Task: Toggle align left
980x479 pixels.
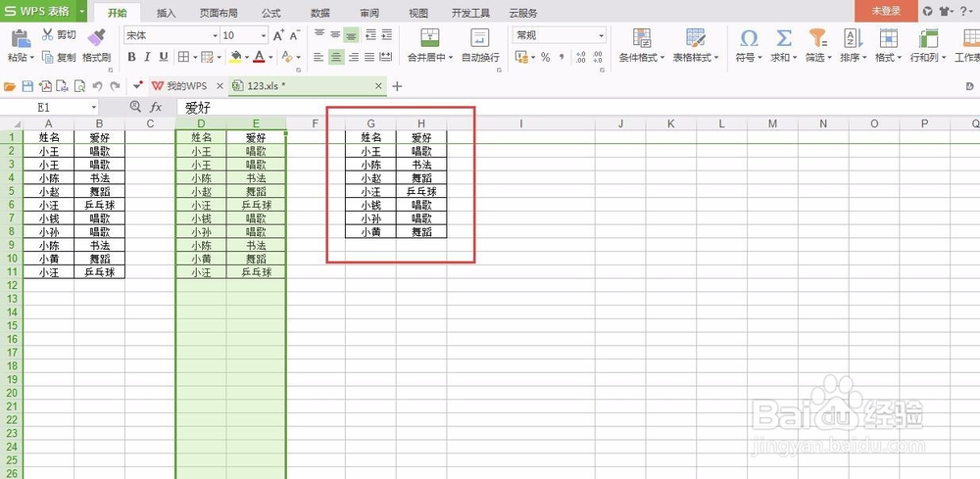Action: 318,58
